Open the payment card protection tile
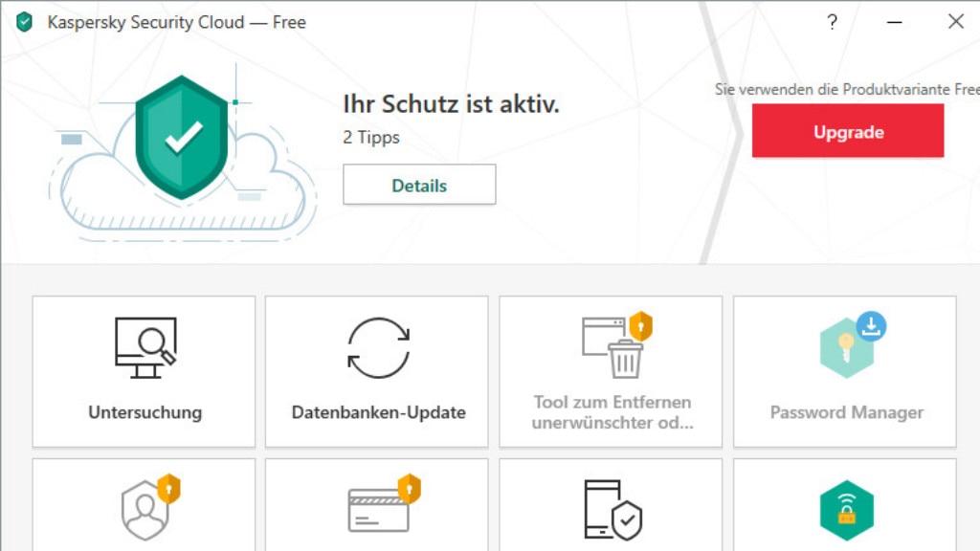 click(x=376, y=512)
